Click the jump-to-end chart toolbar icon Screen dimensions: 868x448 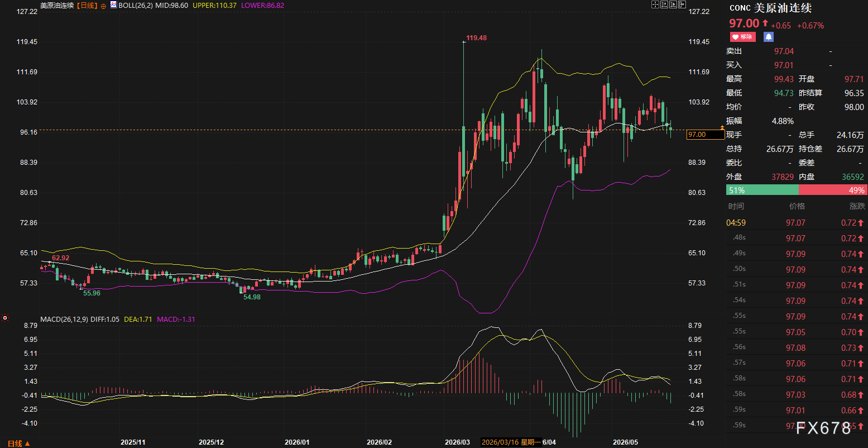682,4
